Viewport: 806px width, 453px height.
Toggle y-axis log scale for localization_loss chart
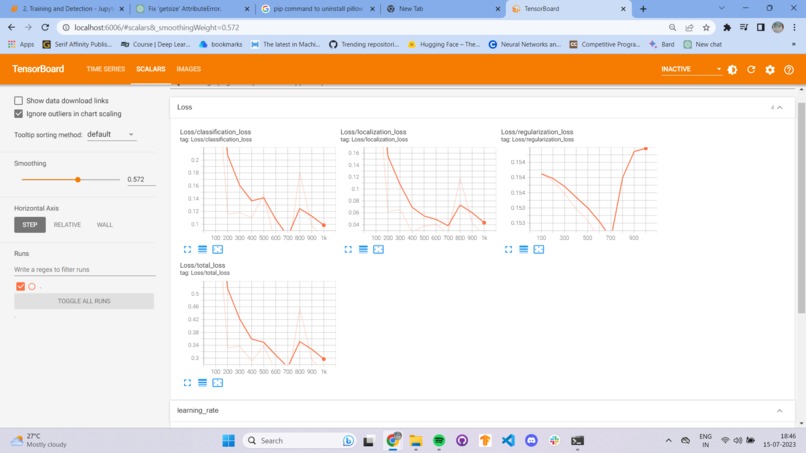[363, 249]
